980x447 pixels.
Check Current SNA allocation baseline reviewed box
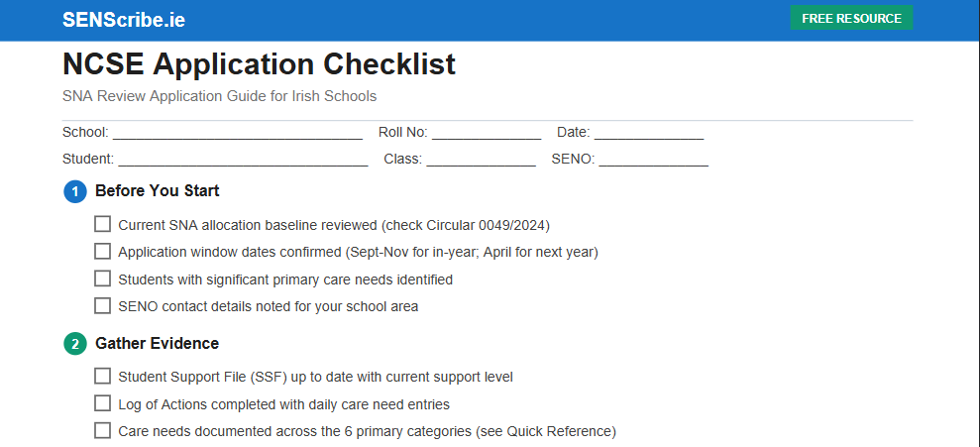102,224
